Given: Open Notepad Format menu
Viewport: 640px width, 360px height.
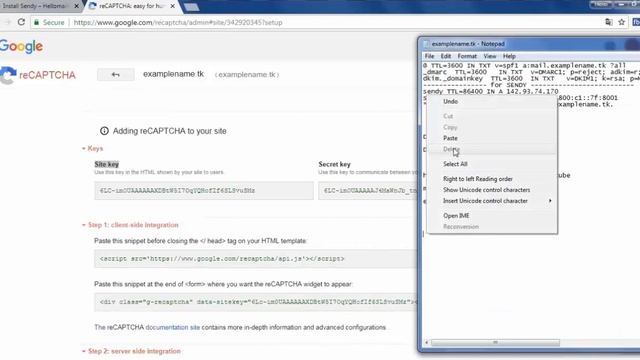Looking at the screenshot, I should (x=467, y=56).
